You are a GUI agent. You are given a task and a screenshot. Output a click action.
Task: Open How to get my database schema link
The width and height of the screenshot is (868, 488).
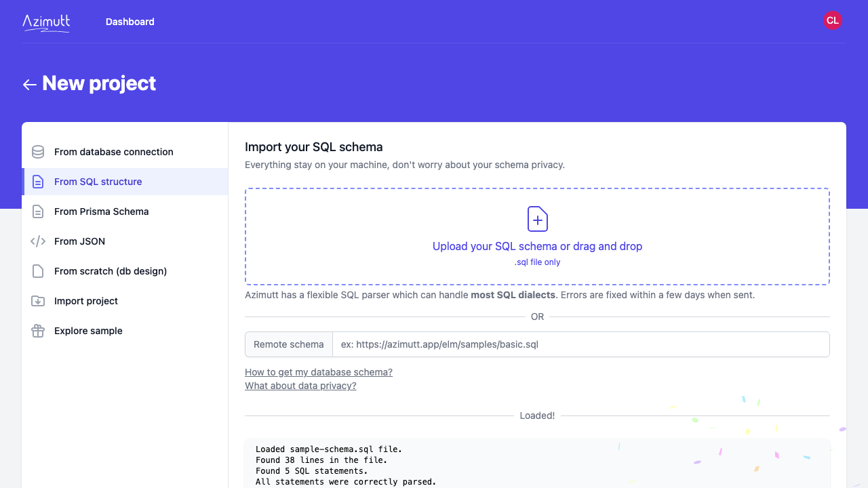(319, 372)
